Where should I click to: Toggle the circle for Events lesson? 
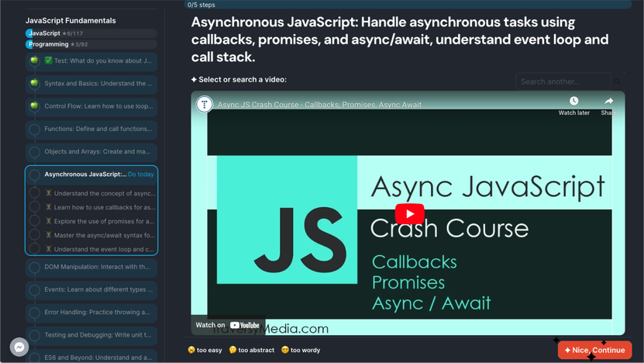click(35, 290)
